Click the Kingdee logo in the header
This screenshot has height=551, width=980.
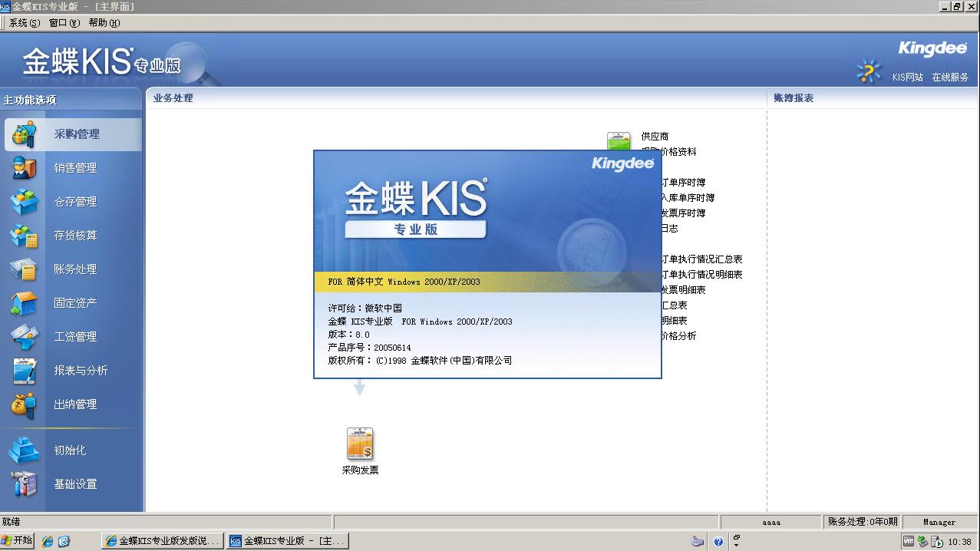tap(932, 49)
